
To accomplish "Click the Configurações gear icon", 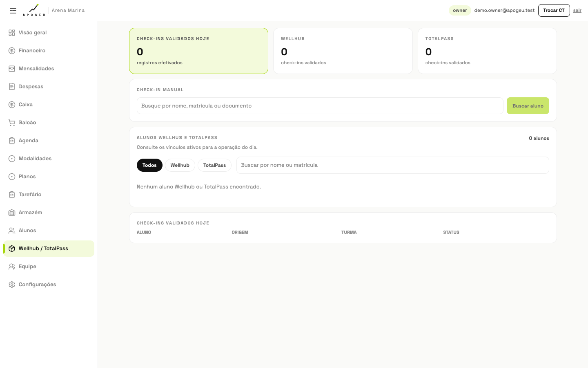I will pos(12,285).
